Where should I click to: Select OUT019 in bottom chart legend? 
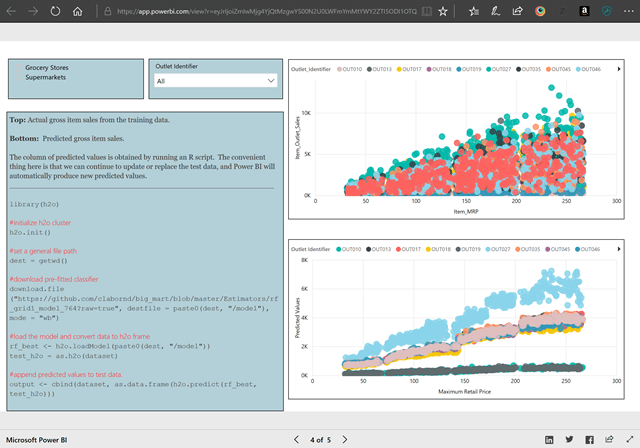(468, 249)
